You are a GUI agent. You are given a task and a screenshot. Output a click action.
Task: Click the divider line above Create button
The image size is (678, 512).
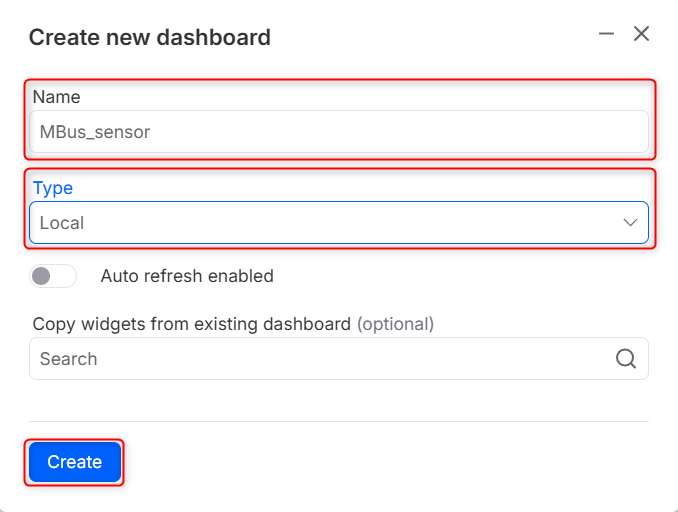(338, 421)
